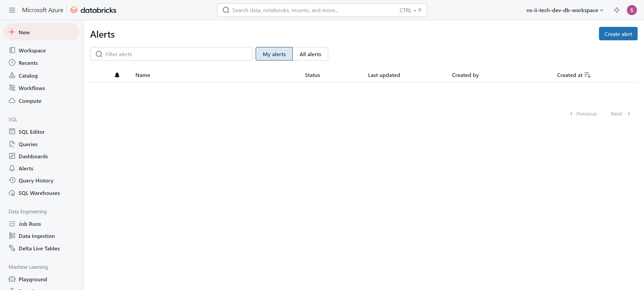Viewport: 644px width, 290px height.
Task: Click the Created by column header
Action: (x=465, y=75)
